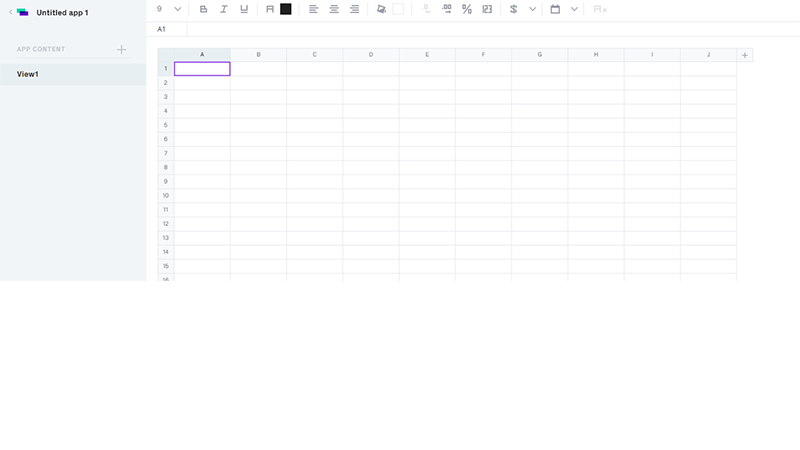The width and height of the screenshot is (800, 450).
Task: Open the black text color swatch
Action: coord(286,9)
